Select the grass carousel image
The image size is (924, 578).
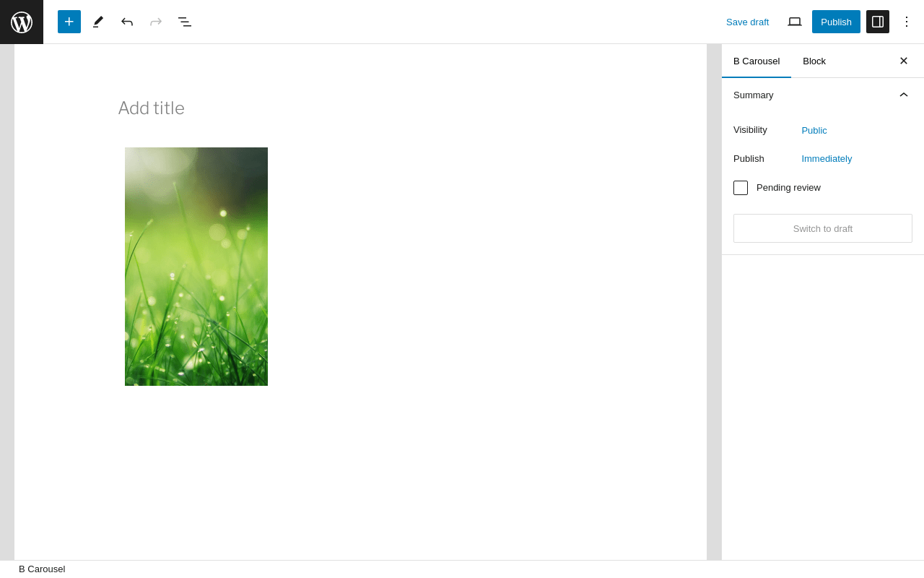(196, 267)
